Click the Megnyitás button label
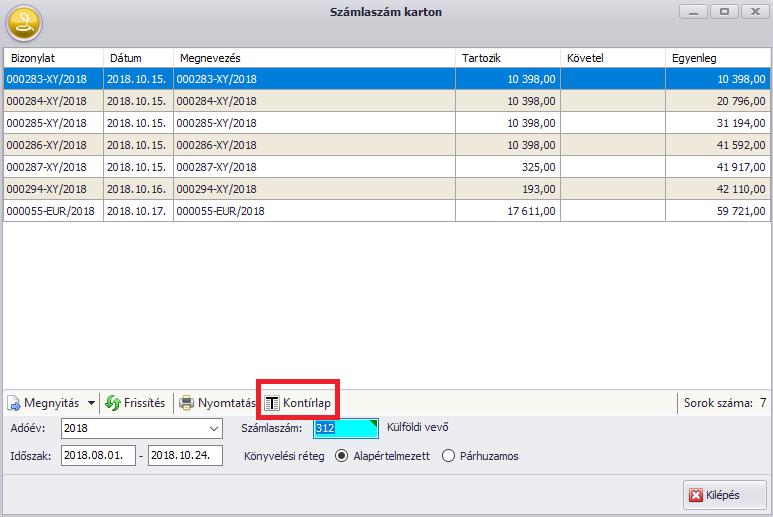The width and height of the screenshot is (773, 517). [x=51, y=403]
